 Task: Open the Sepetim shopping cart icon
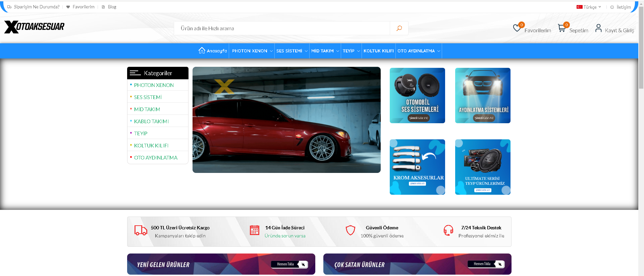(x=562, y=28)
